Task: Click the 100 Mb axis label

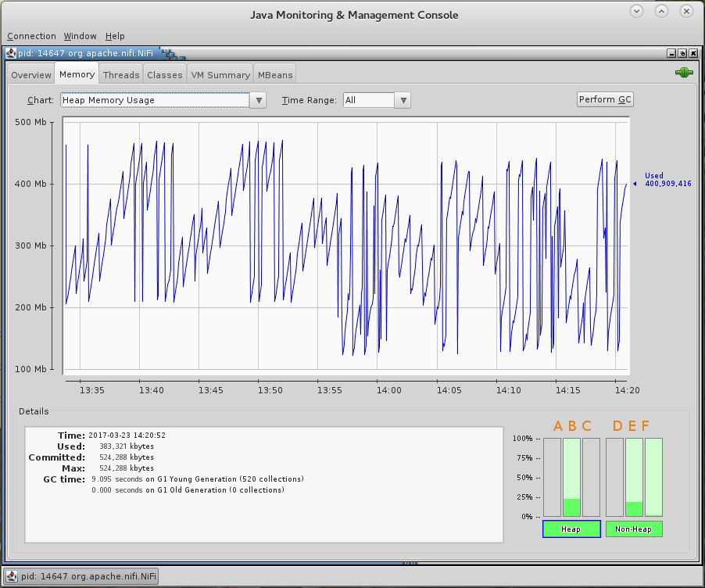Action: (x=30, y=369)
